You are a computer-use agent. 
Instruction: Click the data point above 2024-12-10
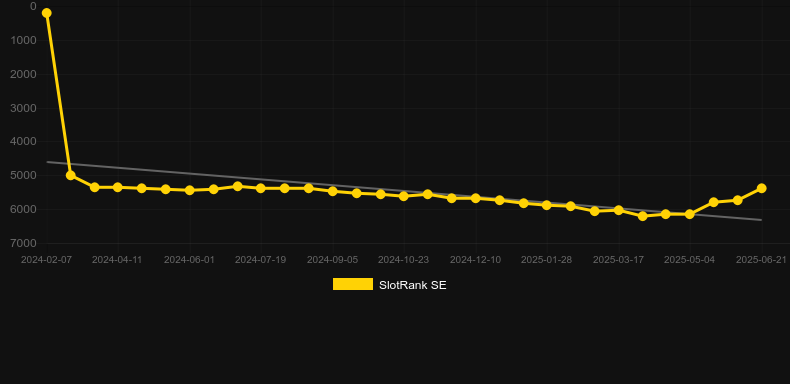click(x=475, y=198)
